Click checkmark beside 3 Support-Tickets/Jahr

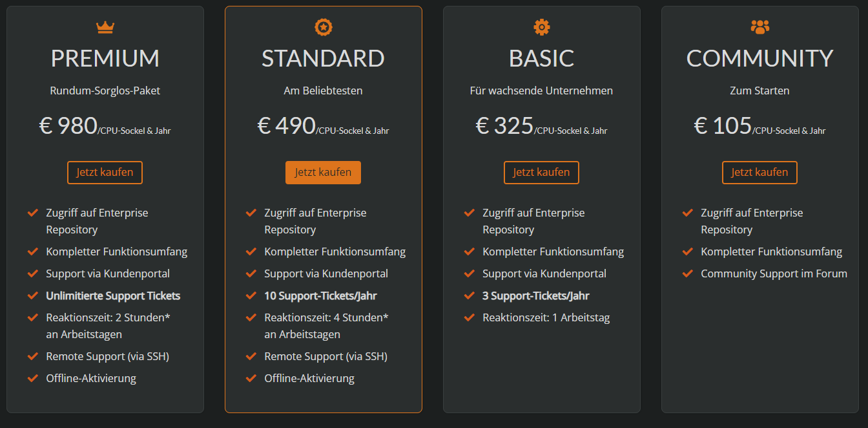[x=469, y=295]
